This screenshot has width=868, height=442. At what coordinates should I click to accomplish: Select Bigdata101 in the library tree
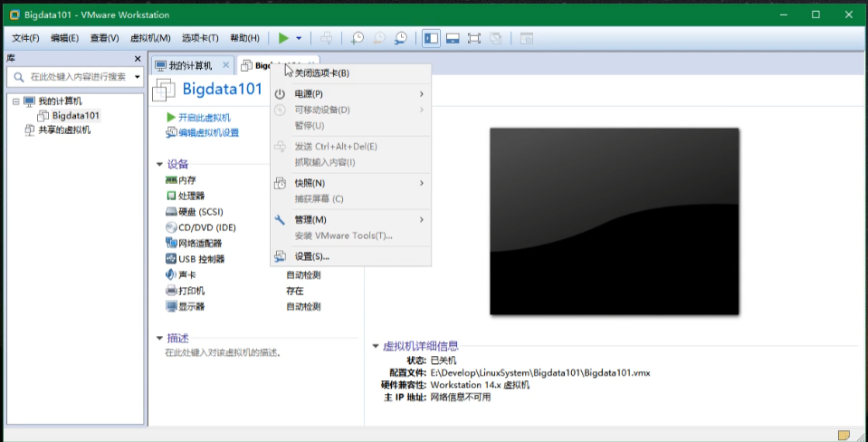[76, 116]
